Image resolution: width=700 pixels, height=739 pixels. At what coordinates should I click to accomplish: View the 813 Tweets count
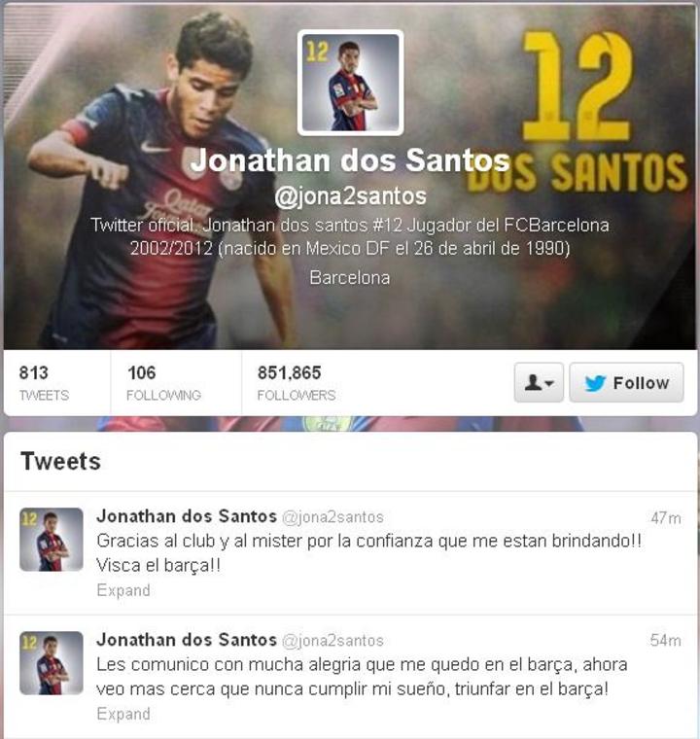(44, 383)
